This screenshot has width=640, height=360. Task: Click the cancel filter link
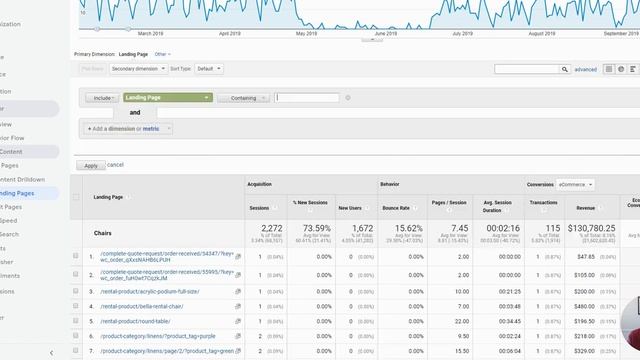(115, 165)
